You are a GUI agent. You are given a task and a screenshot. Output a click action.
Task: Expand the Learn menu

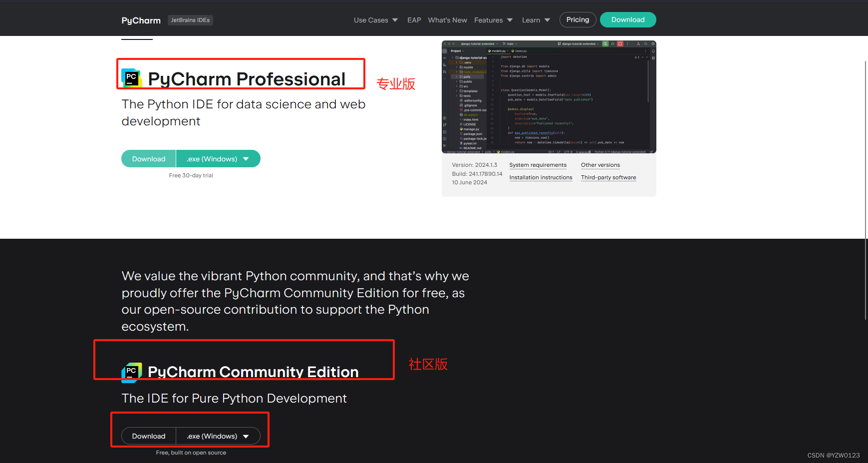pyautogui.click(x=536, y=20)
